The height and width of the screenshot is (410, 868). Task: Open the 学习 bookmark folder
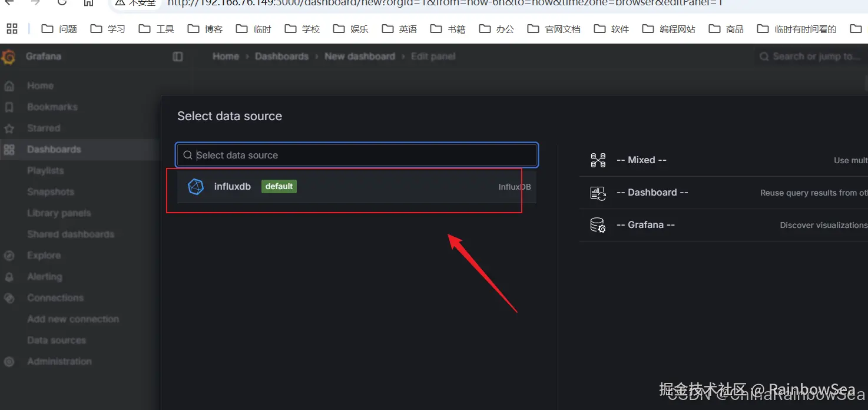[108, 29]
